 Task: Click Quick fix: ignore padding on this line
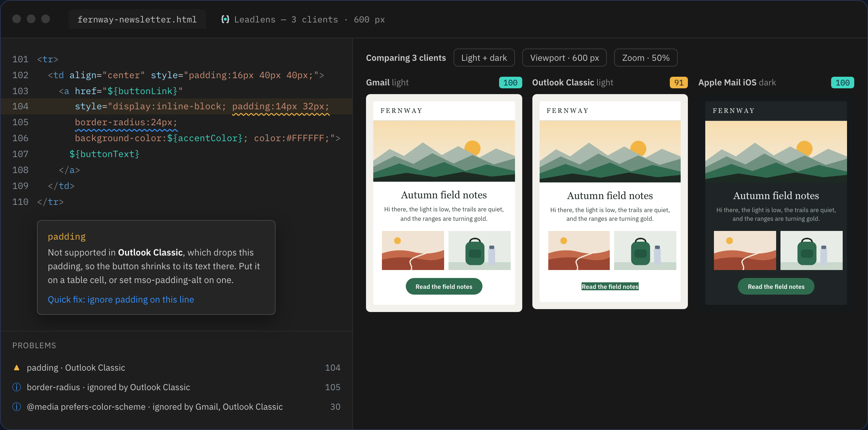121,300
